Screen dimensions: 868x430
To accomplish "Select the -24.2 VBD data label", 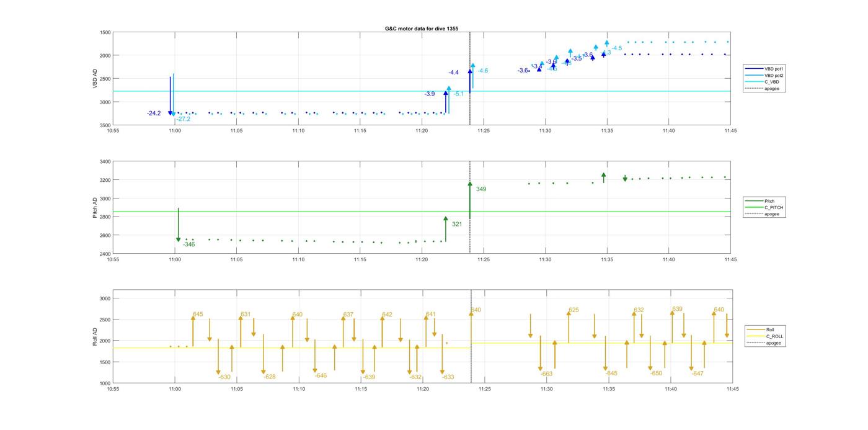I will pyautogui.click(x=154, y=114).
